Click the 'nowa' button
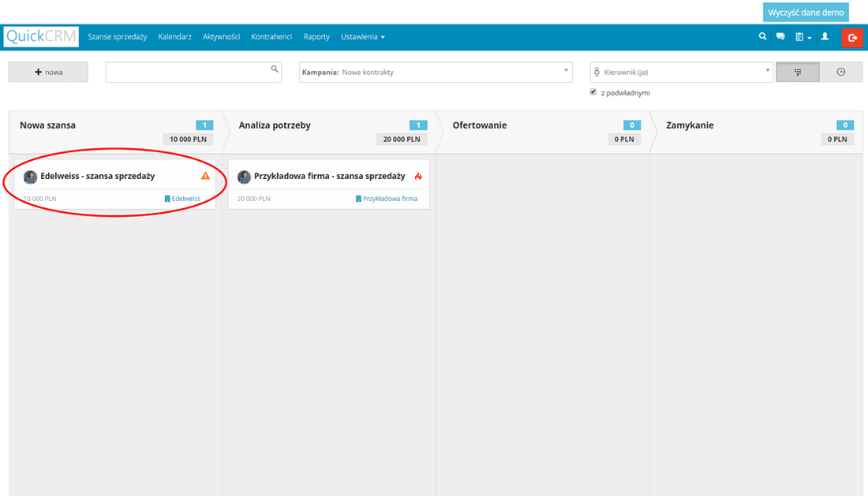Viewport: 868px width, 496px height. 48,72
